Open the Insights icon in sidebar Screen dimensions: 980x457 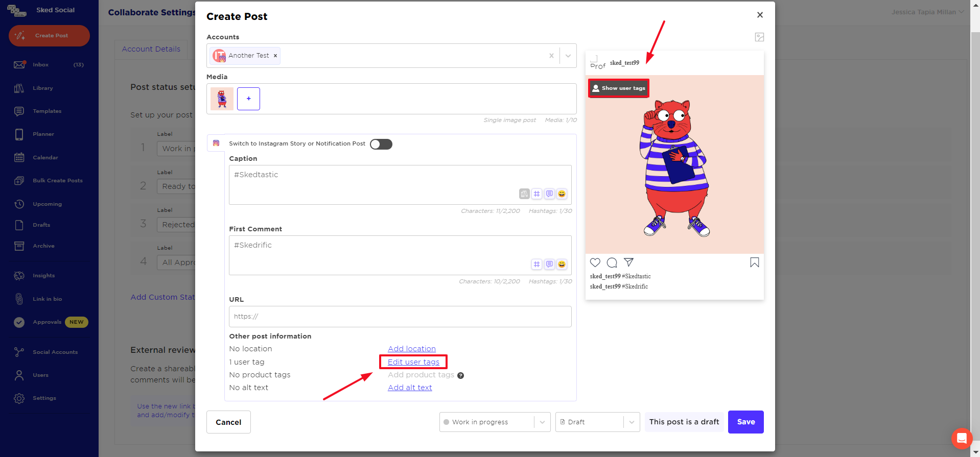pyautogui.click(x=19, y=275)
